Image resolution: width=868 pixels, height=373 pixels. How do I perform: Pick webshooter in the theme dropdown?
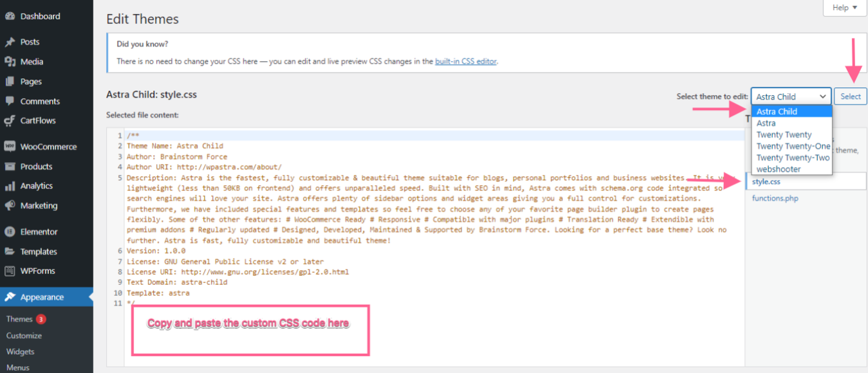779,169
